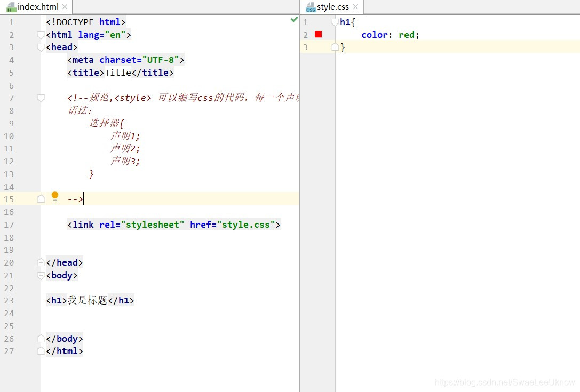Click the title tag line
The image size is (580, 392).
pyautogui.click(x=121, y=73)
